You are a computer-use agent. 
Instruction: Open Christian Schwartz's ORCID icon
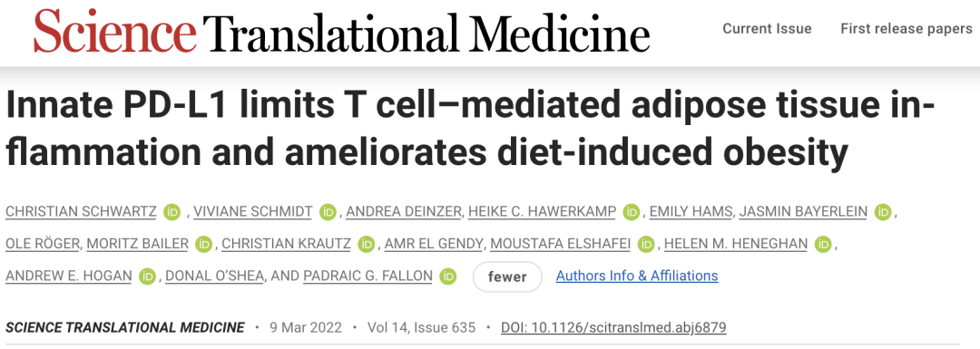click(x=171, y=212)
